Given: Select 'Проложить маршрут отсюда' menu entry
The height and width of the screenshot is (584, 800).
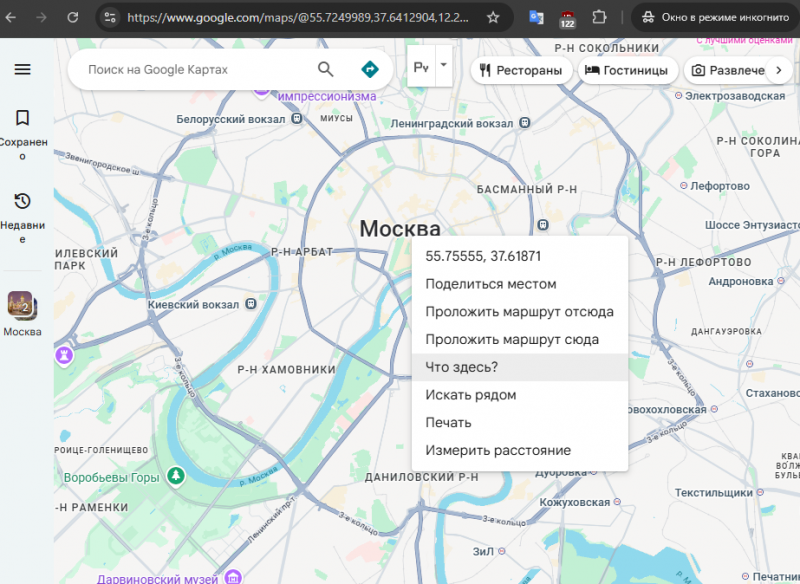Looking at the screenshot, I should coord(519,311).
